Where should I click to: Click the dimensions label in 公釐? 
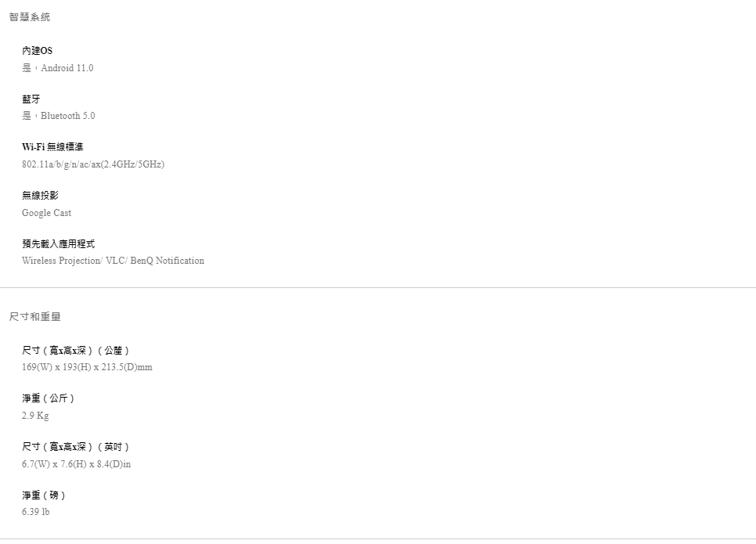pyautogui.click(x=75, y=350)
